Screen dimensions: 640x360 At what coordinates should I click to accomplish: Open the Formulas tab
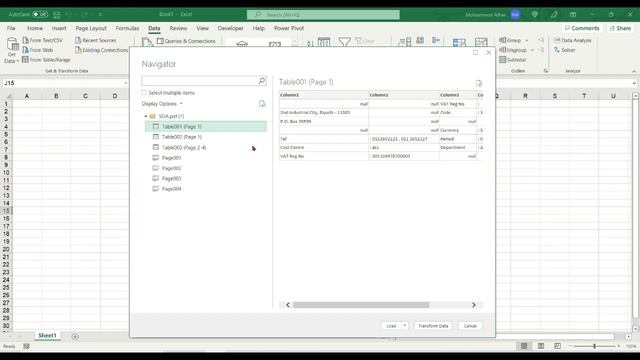point(127,28)
